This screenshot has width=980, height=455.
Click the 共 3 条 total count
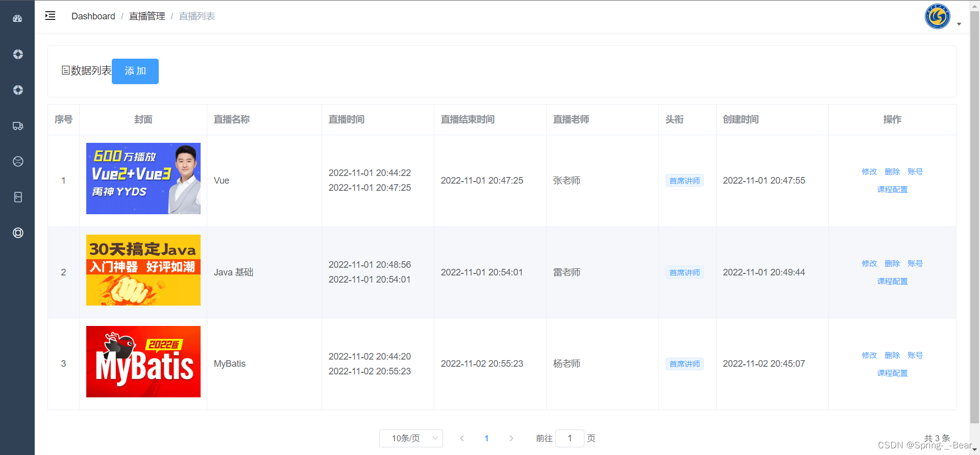tap(937, 438)
